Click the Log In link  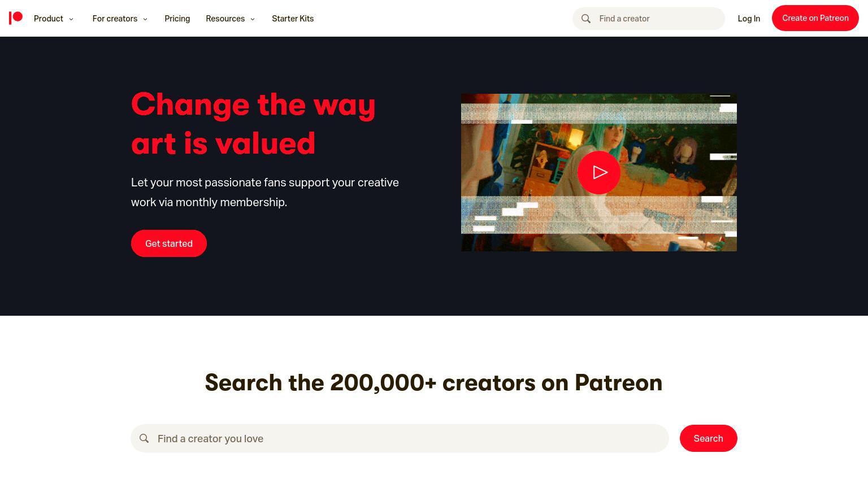pyautogui.click(x=749, y=19)
